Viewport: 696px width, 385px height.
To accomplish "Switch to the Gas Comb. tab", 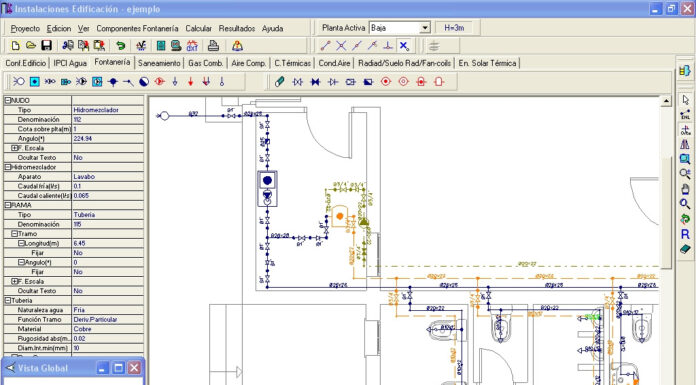I will pos(206,63).
